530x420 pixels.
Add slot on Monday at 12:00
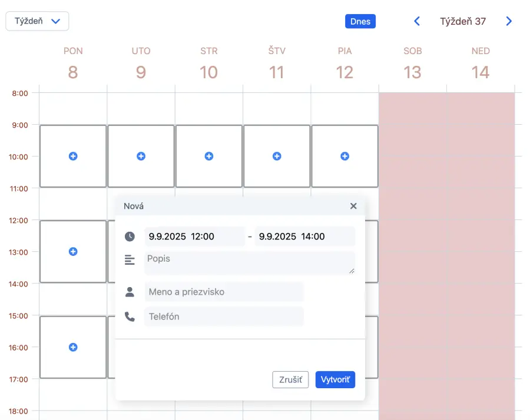click(x=73, y=252)
